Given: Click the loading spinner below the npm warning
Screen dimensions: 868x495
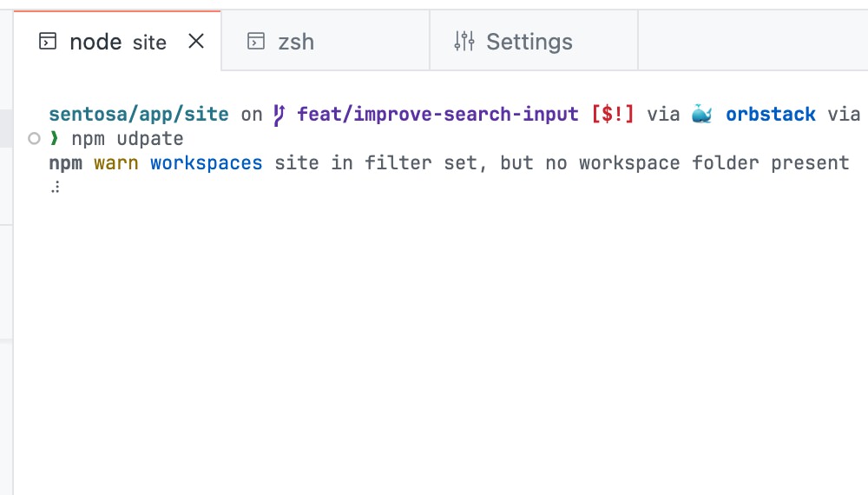Looking at the screenshot, I should coord(56,187).
